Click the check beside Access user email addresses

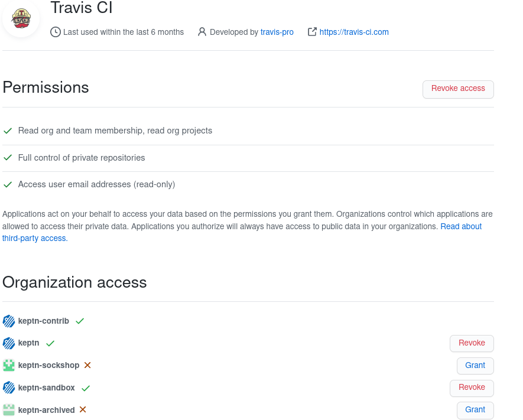(x=8, y=184)
